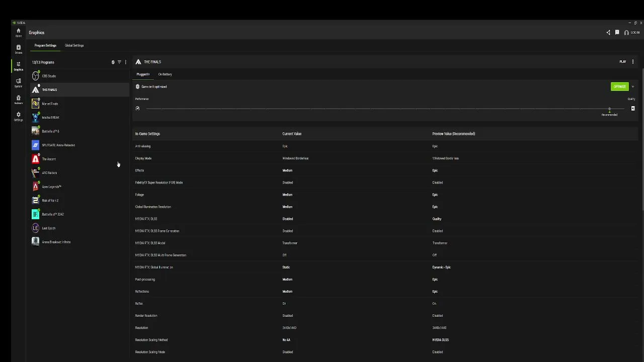The image size is (644, 362).
Task: Select the On Battery tab
Action: [x=165, y=74]
